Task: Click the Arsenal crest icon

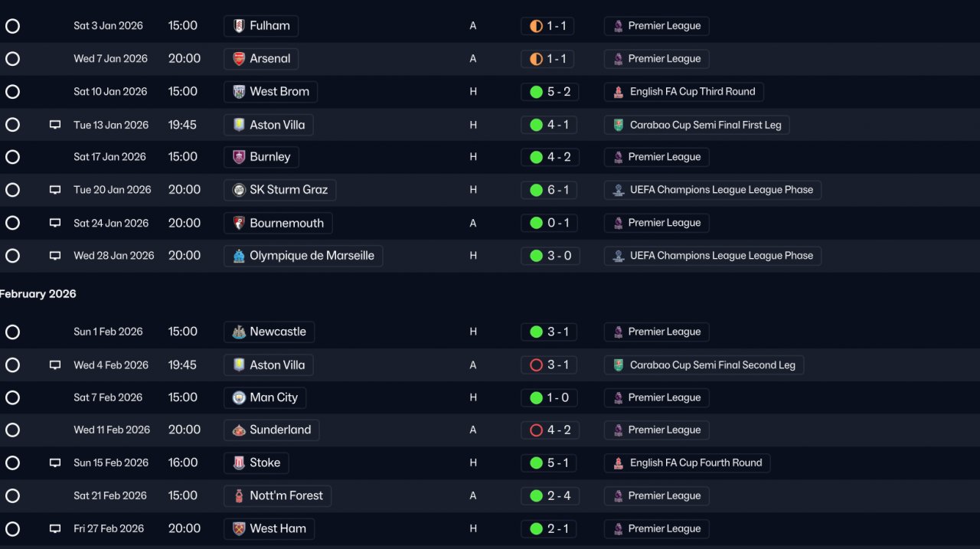Action: coord(239,59)
